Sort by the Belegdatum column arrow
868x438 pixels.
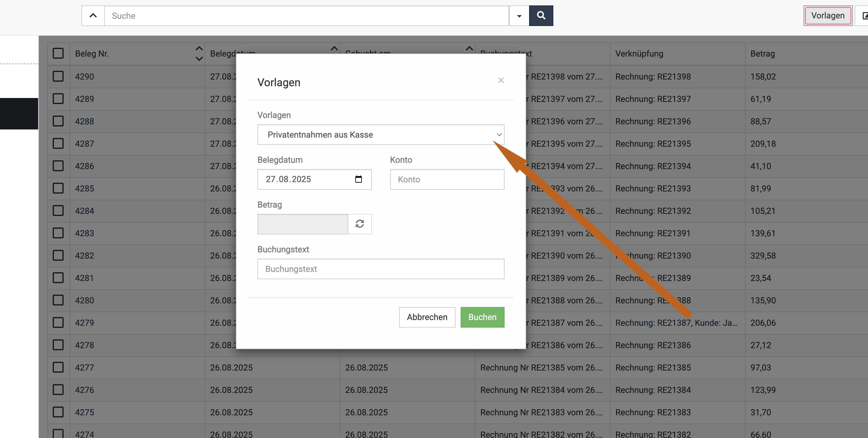334,49
